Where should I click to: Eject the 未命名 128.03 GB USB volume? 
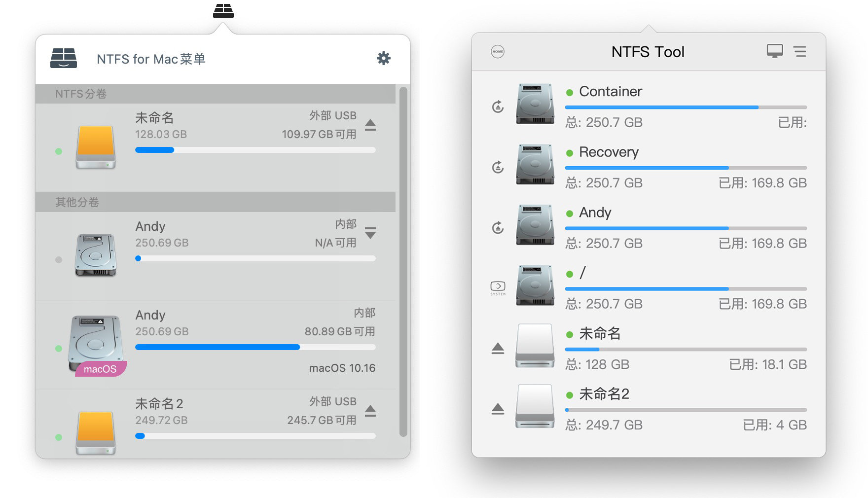point(370,125)
